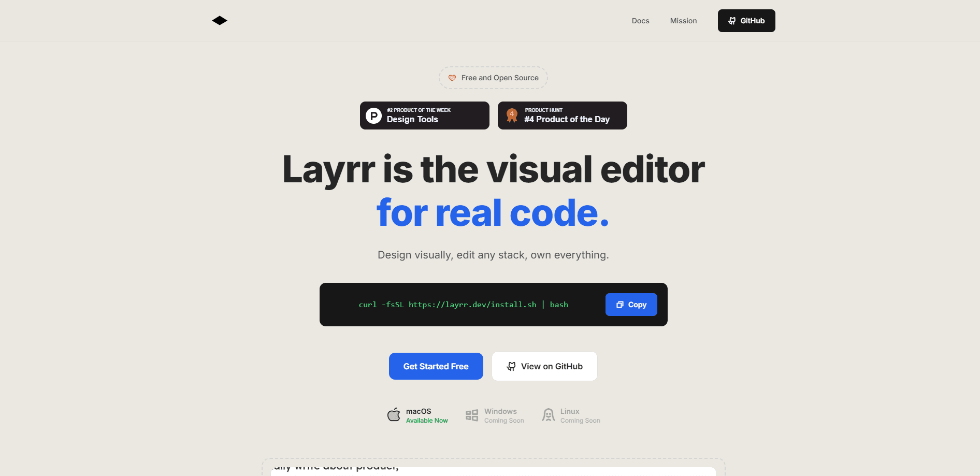Open the Product of the Week Design Tools badge
The image size is (980, 476).
click(x=425, y=116)
